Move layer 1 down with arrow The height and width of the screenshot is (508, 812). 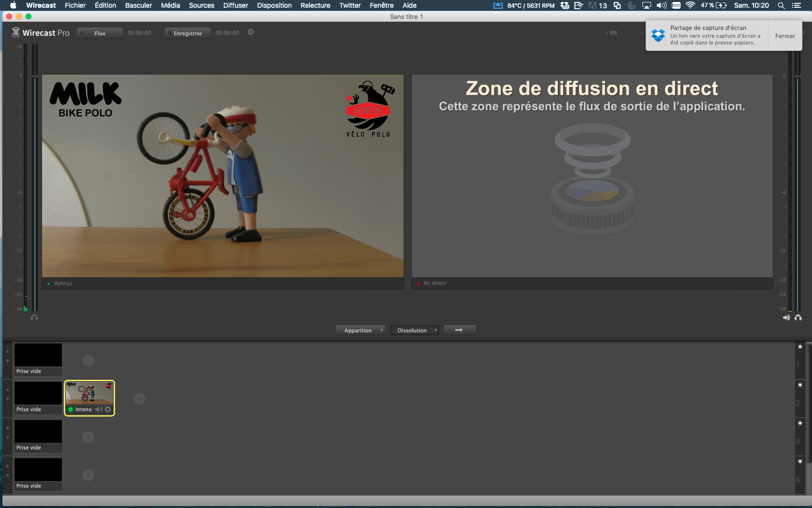click(x=7, y=361)
